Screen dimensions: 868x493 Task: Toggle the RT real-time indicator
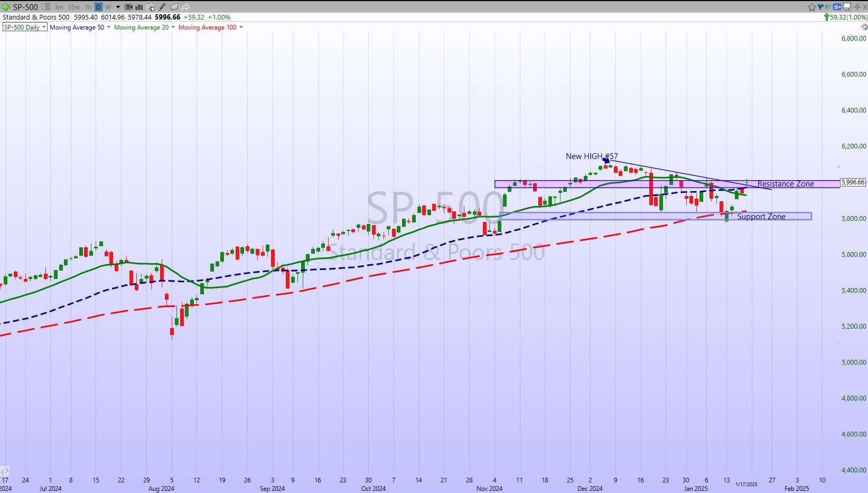pos(827,7)
